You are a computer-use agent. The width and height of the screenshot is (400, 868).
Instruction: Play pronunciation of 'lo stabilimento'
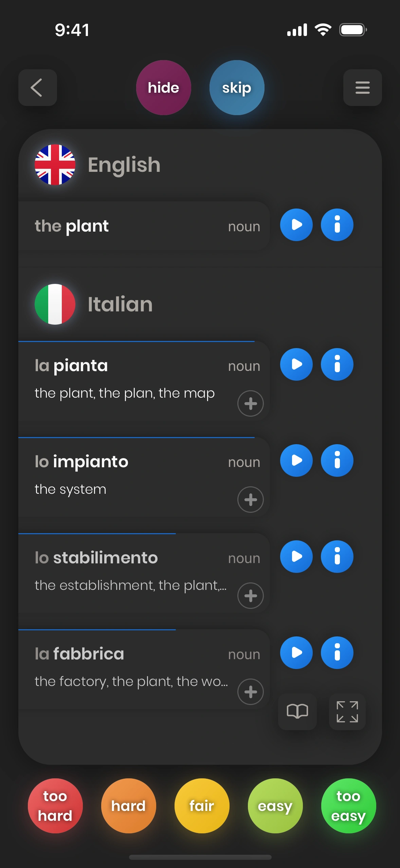tap(296, 557)
